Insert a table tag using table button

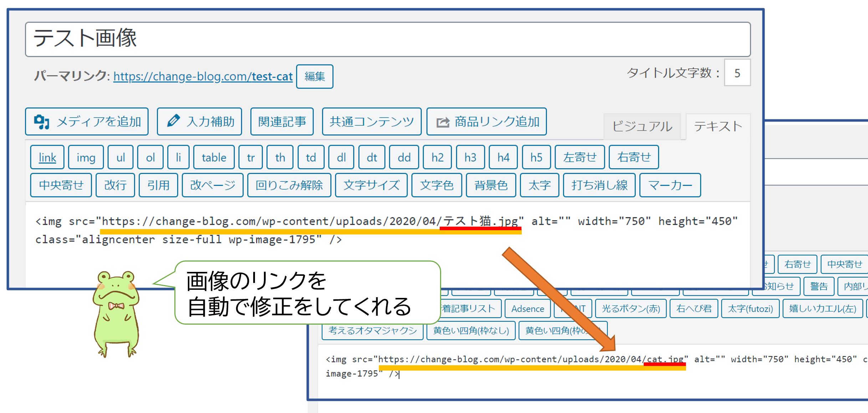point(214,157)
